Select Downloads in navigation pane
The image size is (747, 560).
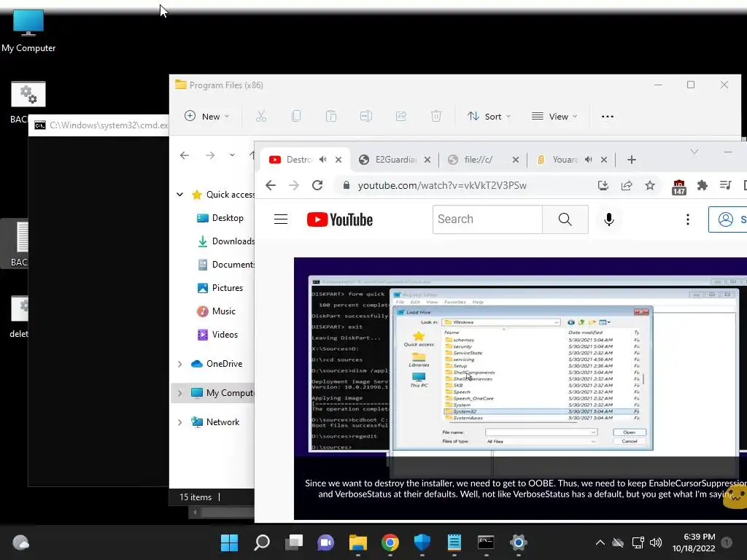point(226,241)
